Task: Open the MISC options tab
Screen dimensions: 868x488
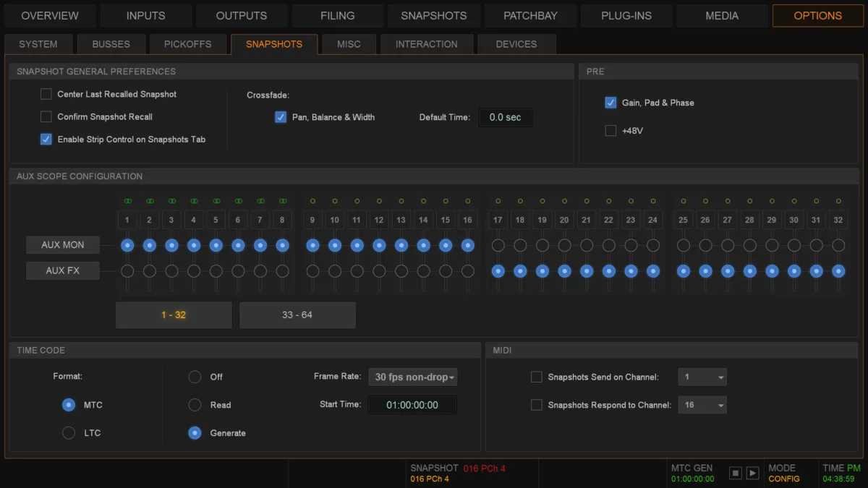Action: click(349, 44)
